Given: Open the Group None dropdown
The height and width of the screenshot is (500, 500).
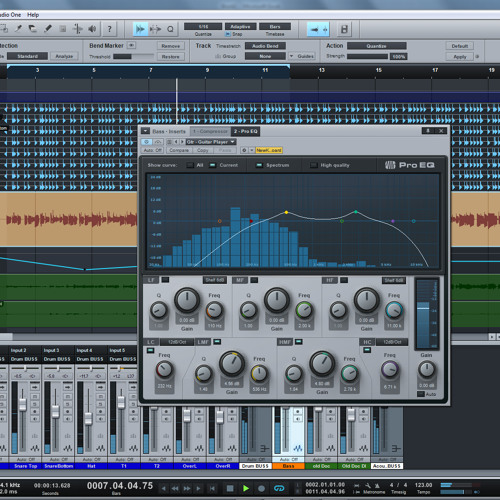Looking at the screenshot, I should point(265,56).
